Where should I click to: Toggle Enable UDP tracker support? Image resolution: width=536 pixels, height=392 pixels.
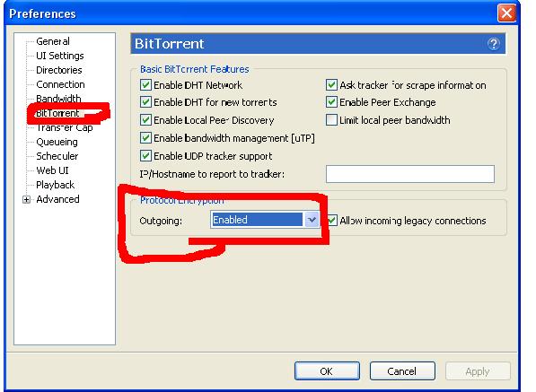click(146, 156)
